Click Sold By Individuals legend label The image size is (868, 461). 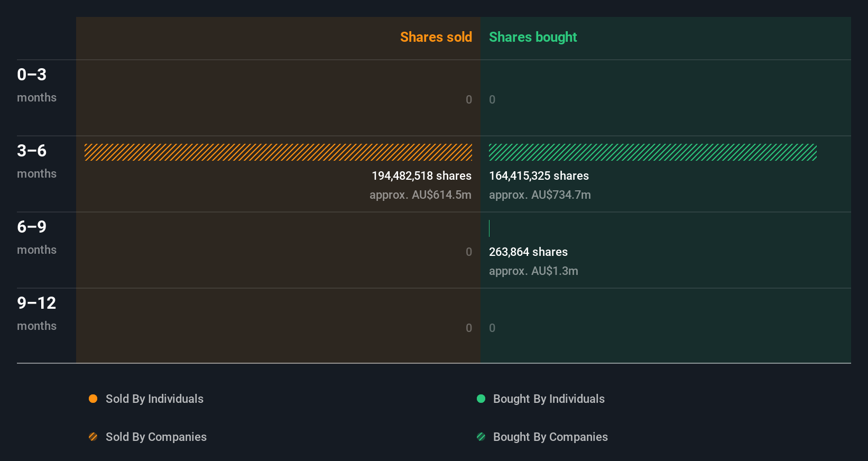point(154,399)
